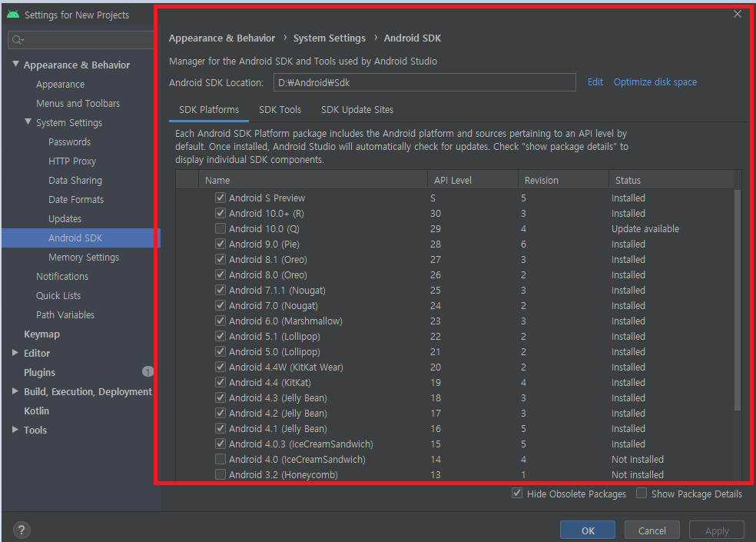
Task: Uncheck Android 9.0 (Pie) checkbox
Action: [220, 244]
